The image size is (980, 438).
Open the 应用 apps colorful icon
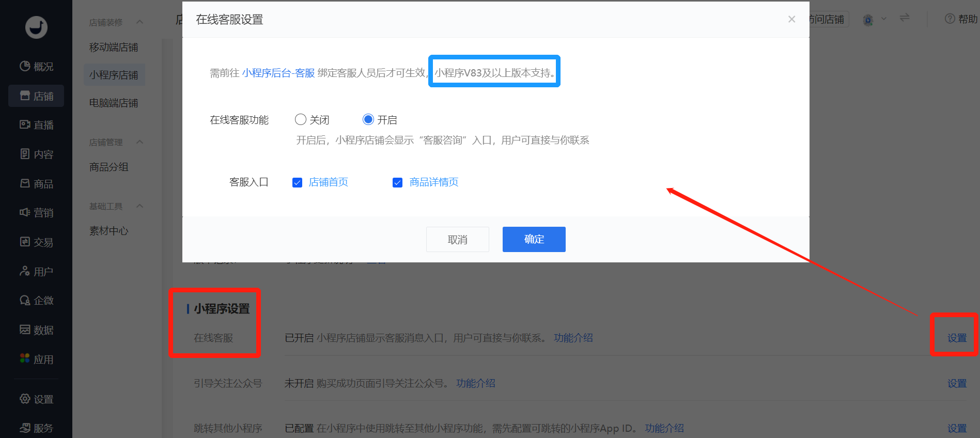(25, 358)
